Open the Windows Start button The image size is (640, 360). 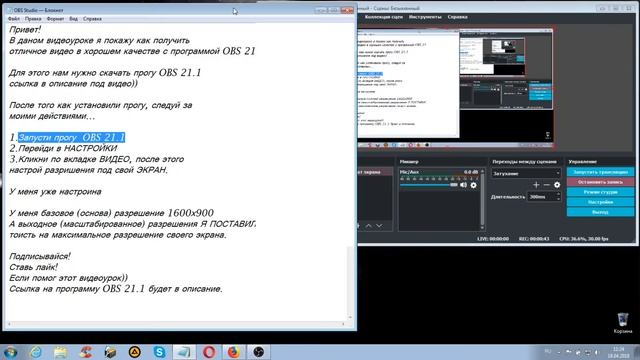click(x=10, y=352)
